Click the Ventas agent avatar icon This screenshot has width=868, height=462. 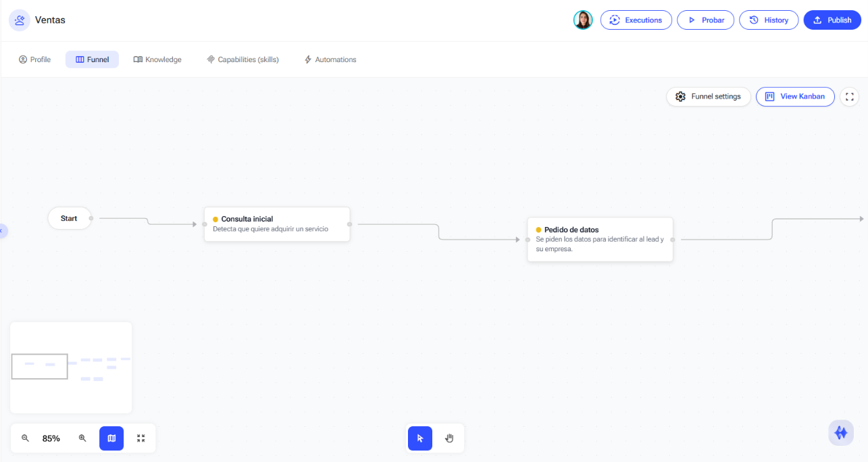tap(20, 20)
